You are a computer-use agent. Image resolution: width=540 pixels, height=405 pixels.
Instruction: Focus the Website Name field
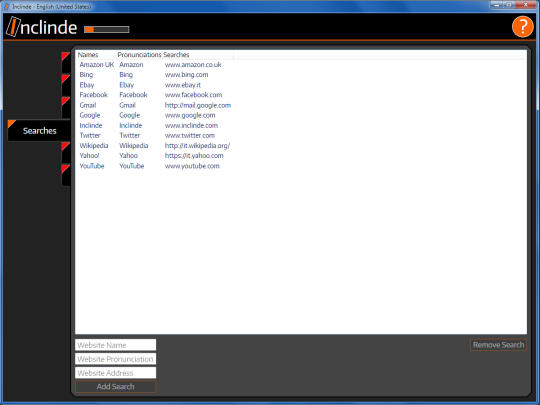pyautogui.click(x=115, y=345)
